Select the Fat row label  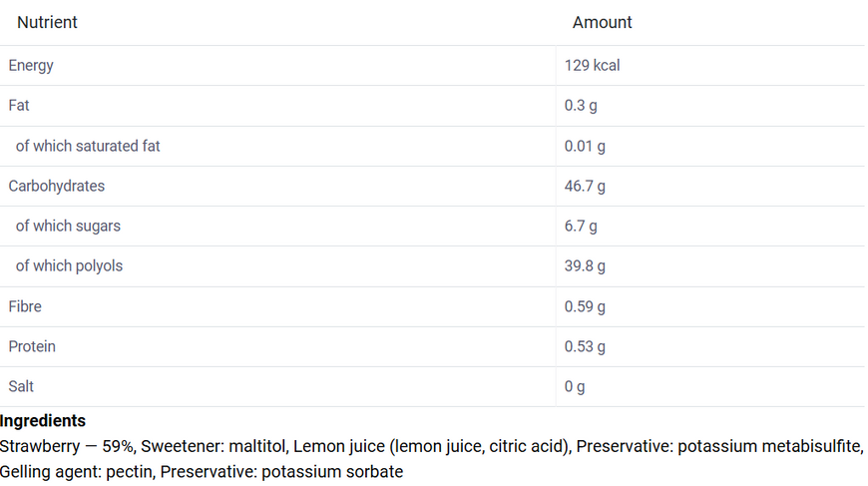point(19,105)
